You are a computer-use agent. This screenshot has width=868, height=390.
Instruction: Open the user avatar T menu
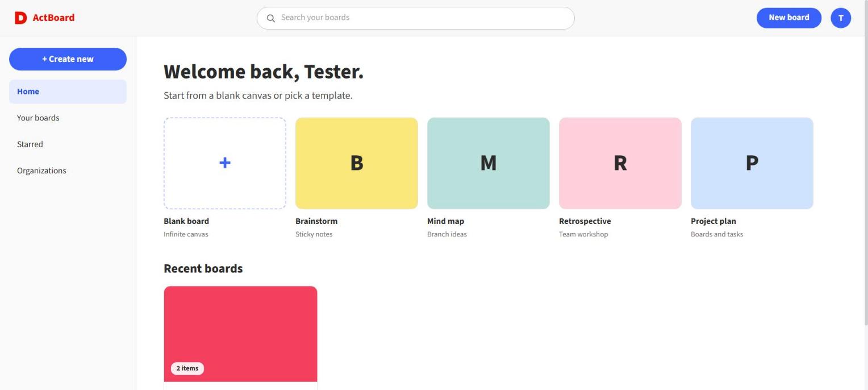(841, 18)
